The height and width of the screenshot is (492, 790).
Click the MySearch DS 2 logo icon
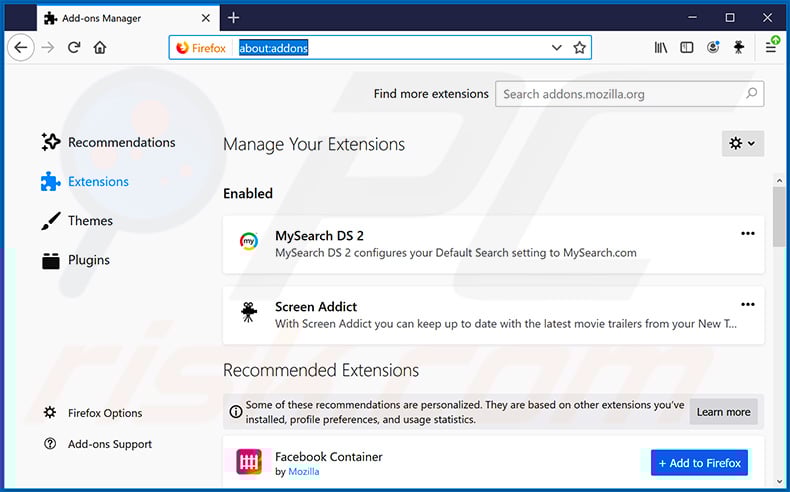click(x=249, y=242)
